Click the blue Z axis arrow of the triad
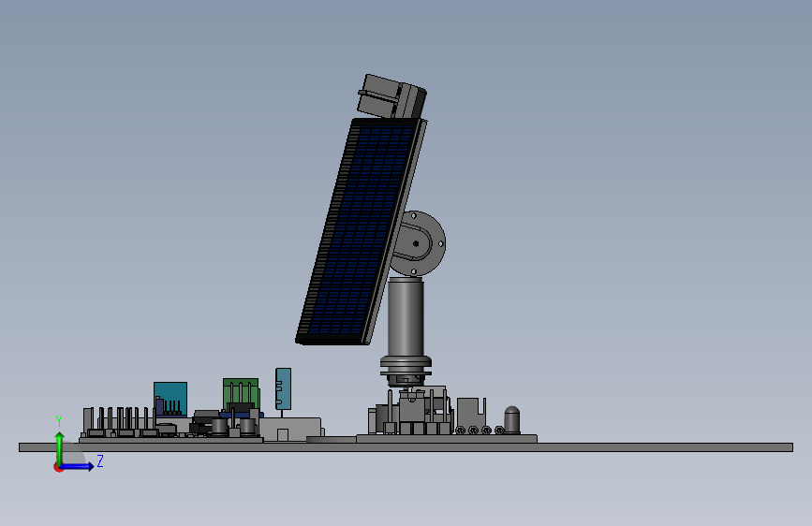The image size is (812, 526). point(78,466)
